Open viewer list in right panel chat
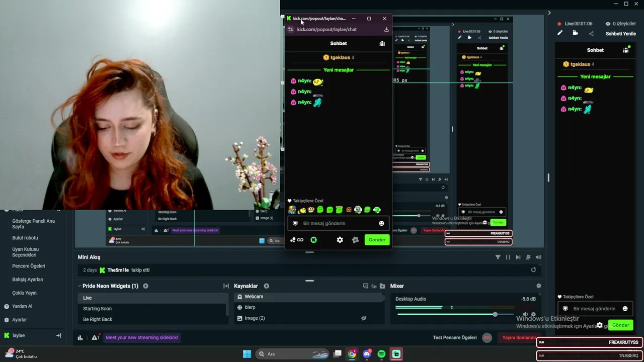Viewport: 644px width, 362px height. (x=626, y=50)
